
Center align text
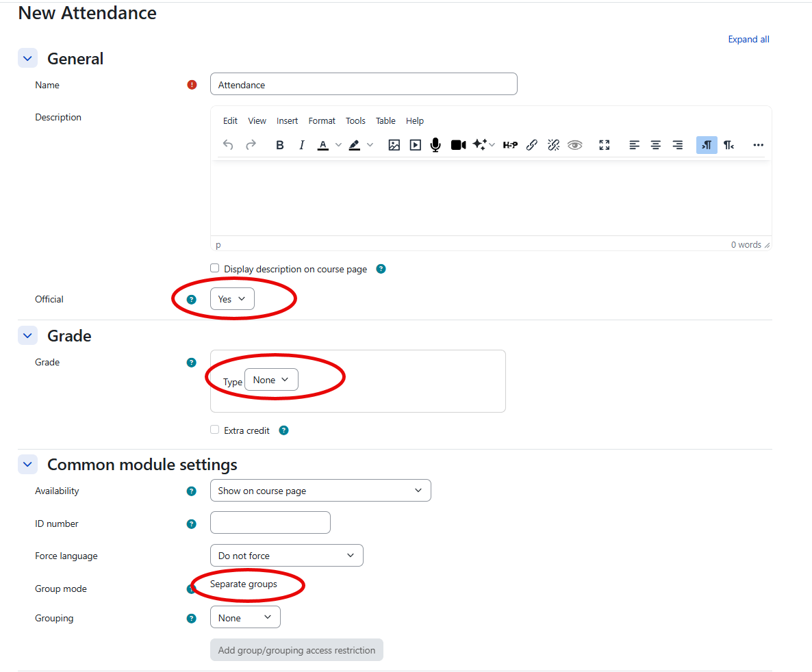656,145
